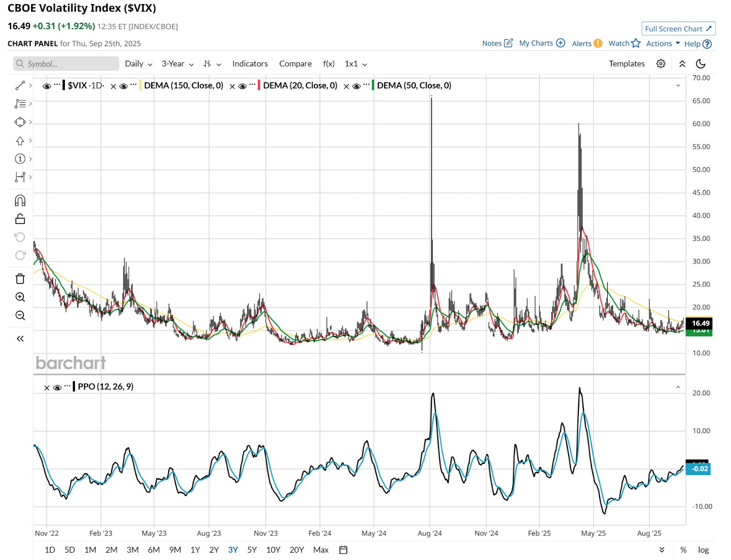Switch to dark mode with moon icon
Viewport: 731px width, 560px height.
pyautogui.click(x=700, y=63)
